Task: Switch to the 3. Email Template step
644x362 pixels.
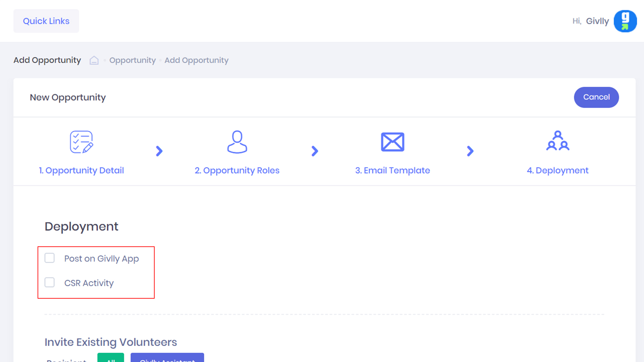Action: tap(392, 170)
